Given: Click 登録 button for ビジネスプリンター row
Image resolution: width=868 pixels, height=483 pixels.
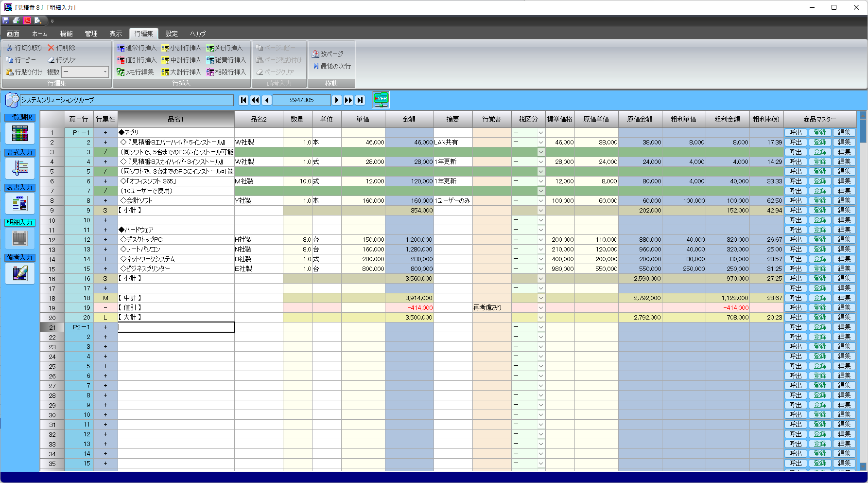Looking at the screenshot, I should coord(820,269).
